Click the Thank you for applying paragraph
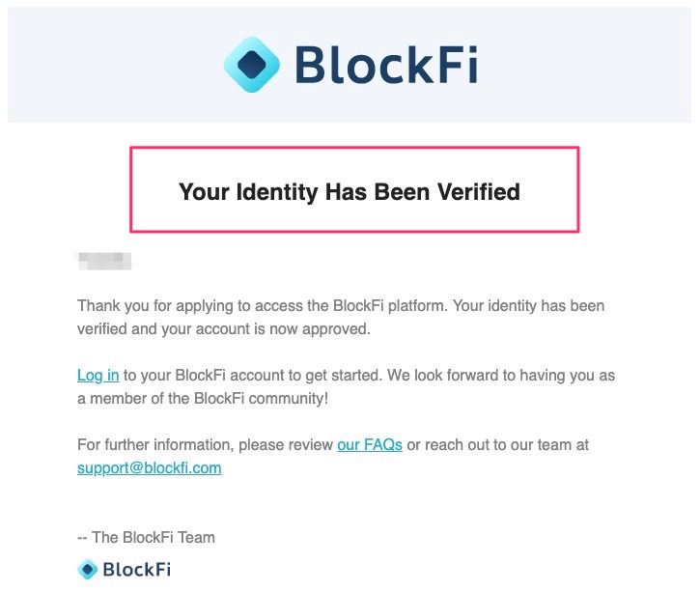Viewport: 700px width, 592px height. 341,317
